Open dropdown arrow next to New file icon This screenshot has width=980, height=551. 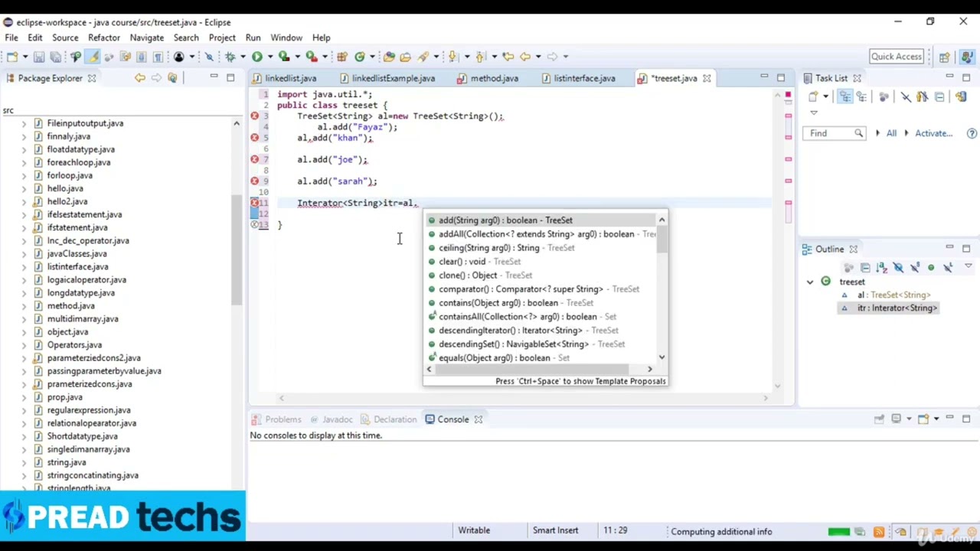pos(25,57)
